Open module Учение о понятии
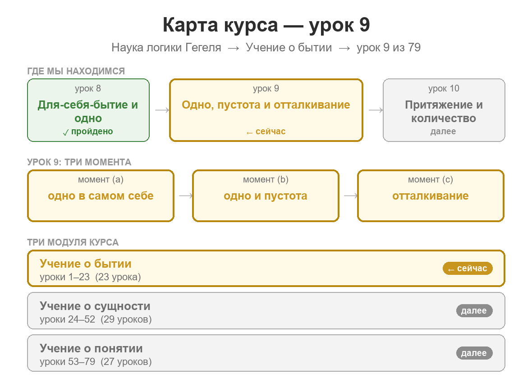 tap(266, 353)
